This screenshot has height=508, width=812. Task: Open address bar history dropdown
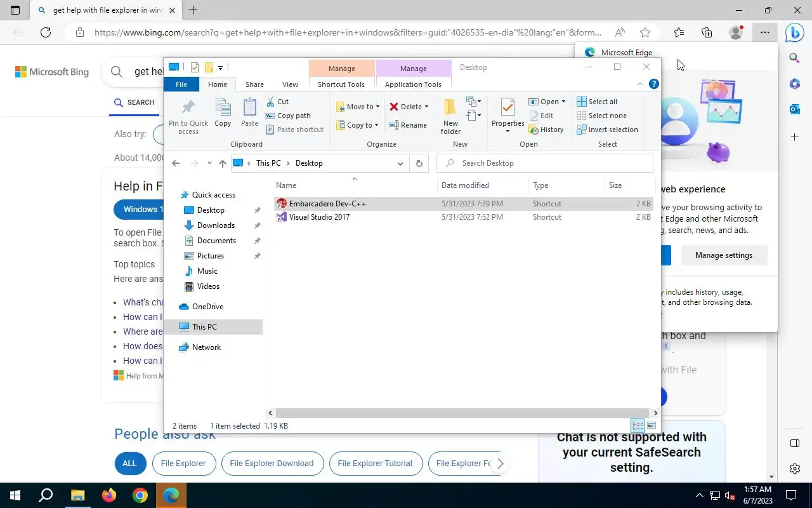coord(400,163)
